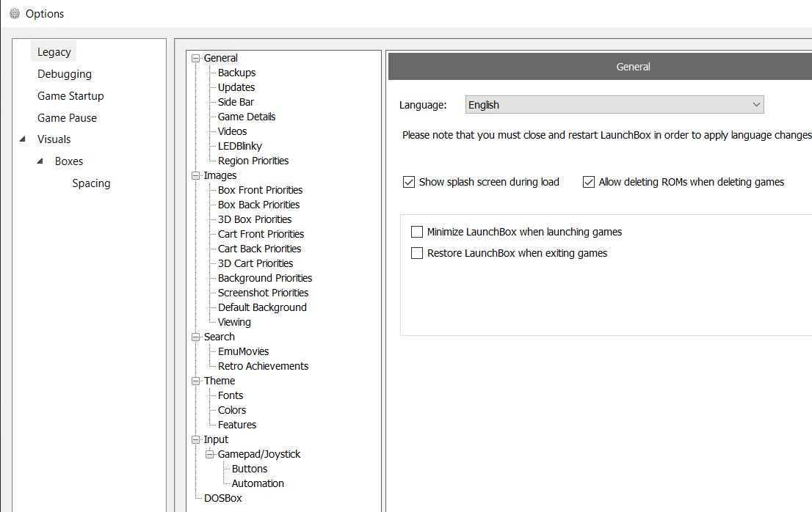This screenshot has height=512, width=812.
Task: Open Box Front Priorities
Action: tap(260, 190)
